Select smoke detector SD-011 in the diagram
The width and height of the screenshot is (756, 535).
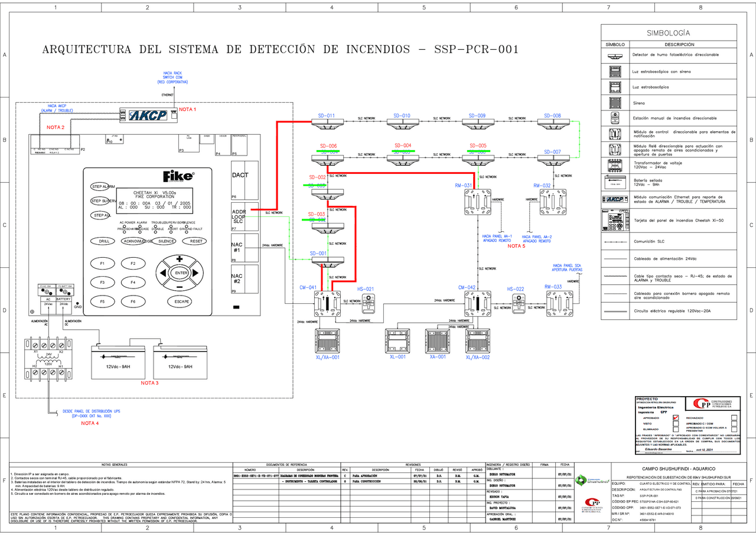point(328,122)
